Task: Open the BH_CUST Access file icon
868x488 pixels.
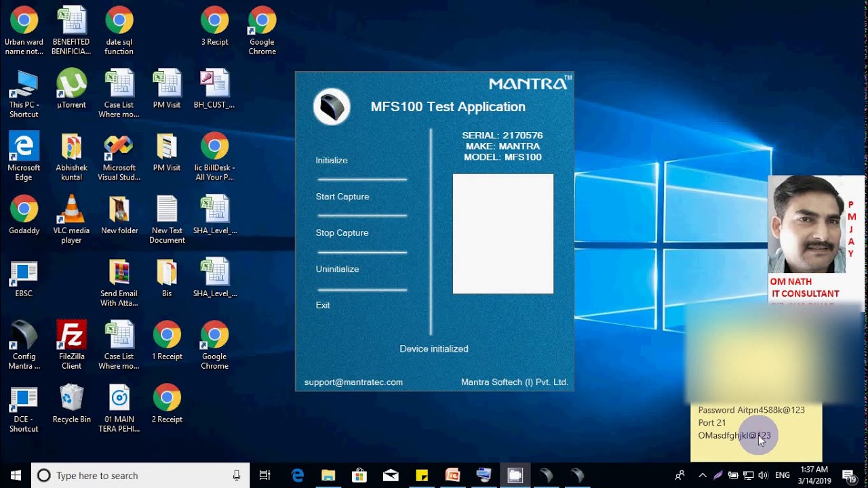Action: [x=214, y=89]
